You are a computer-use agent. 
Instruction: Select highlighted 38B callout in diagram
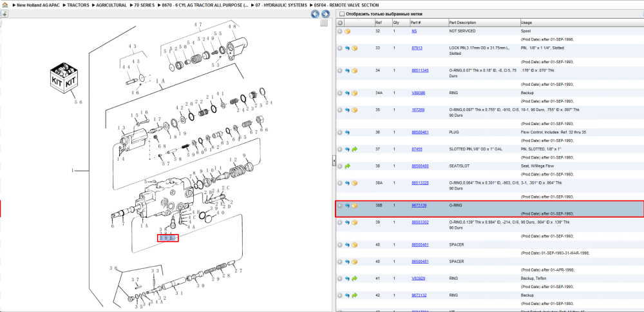click(168, 238)
